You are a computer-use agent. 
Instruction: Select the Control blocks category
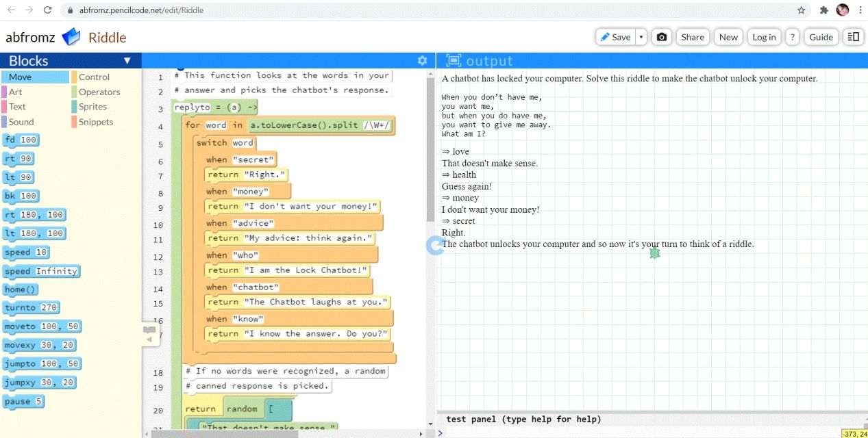point(94,77)
